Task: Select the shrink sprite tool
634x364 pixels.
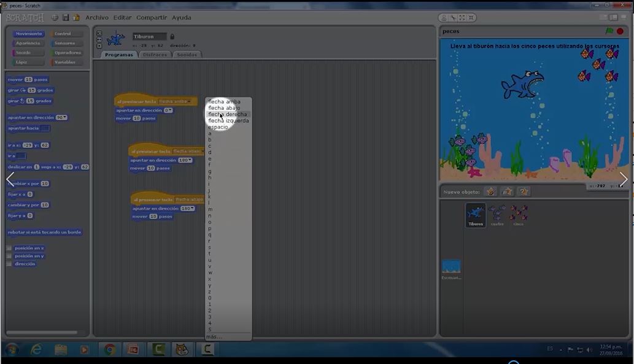Action: (x=471, y=18)
